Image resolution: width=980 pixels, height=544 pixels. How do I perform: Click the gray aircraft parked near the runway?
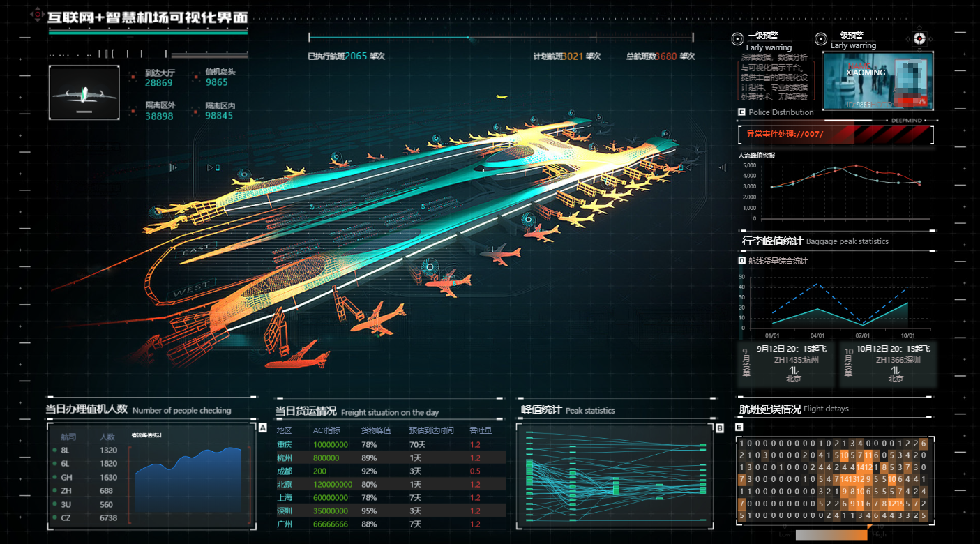pyautogui.click(x=500, y=255)
